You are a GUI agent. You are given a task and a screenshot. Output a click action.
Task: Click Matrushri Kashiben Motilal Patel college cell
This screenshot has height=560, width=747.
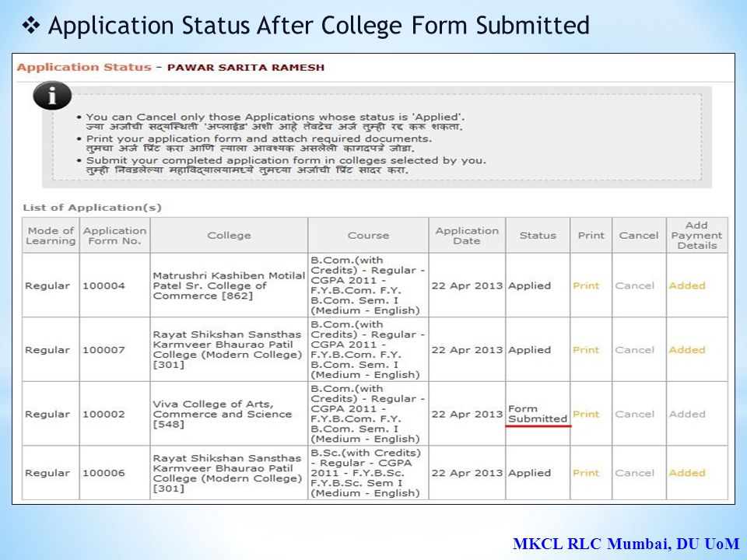tap(229, 285)
